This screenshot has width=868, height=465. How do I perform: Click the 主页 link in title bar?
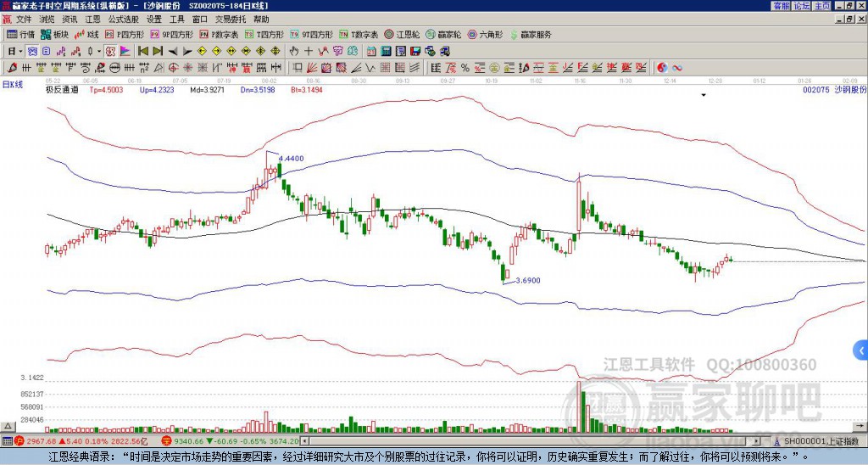[x=821, y=6]
